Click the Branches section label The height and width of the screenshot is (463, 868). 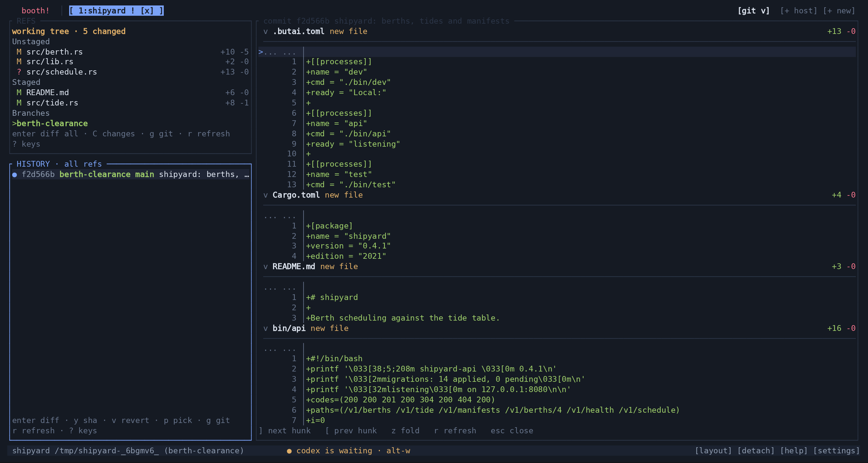click(x=31, y=113)
